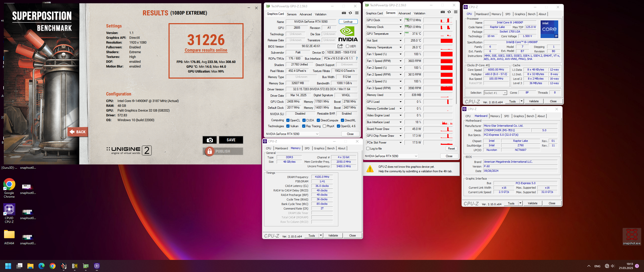Toggle the CUDA checkbox

coord(304,120)
